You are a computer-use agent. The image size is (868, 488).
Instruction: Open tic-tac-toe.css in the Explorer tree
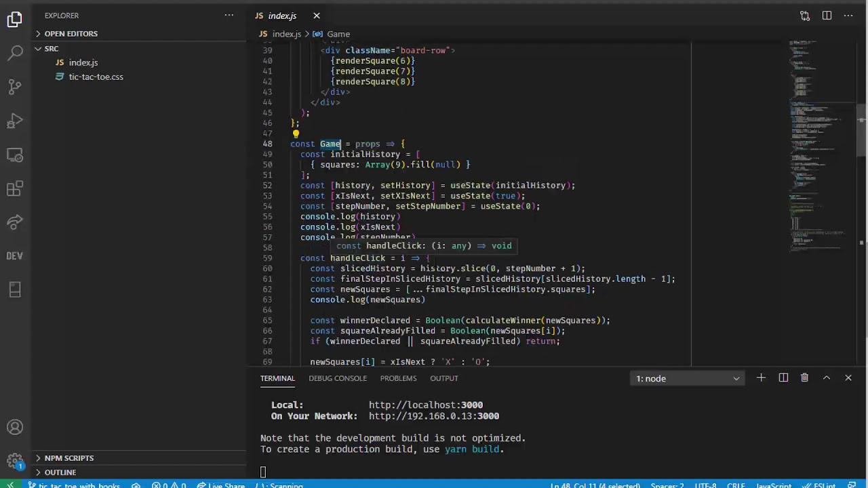pos(96,77)
